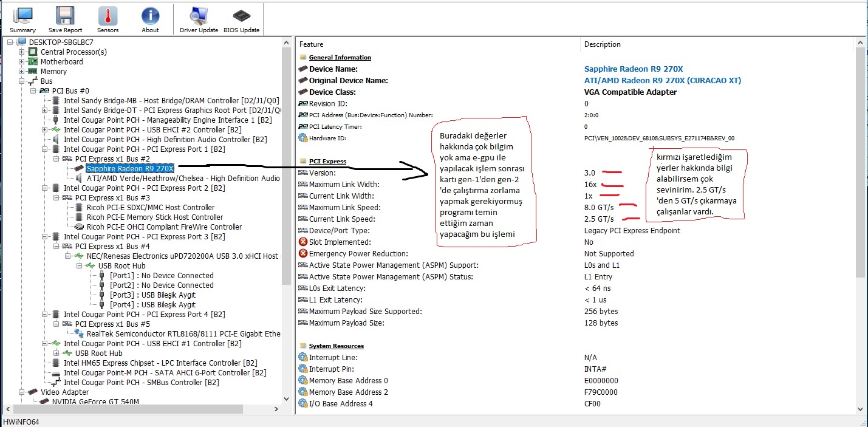Expand USB Root Hub under EHCI #1 Controller

click(56, 353)
